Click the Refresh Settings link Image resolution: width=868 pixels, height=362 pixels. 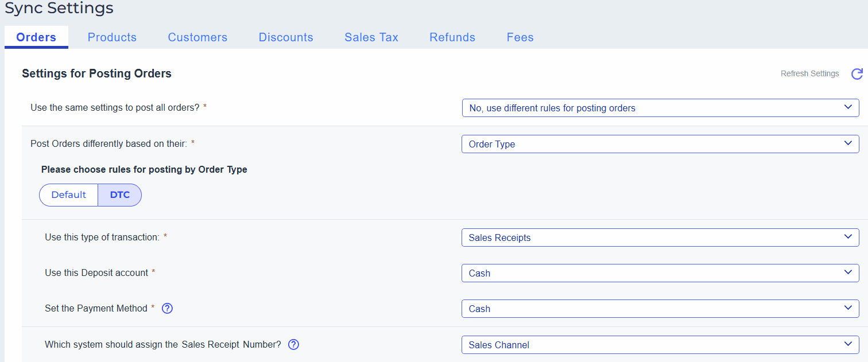809,74
